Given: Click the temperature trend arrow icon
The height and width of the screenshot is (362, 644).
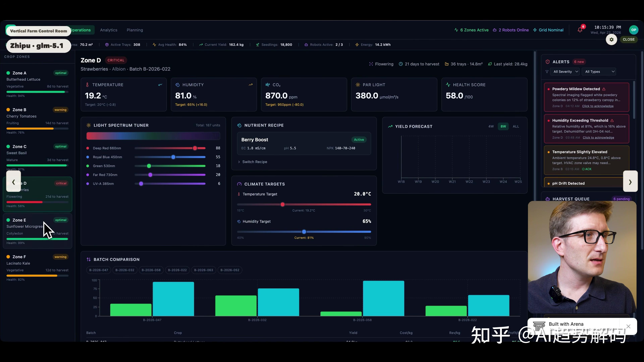Looking at the screenshot, I should pyautogui.click(x=160, y=85).
